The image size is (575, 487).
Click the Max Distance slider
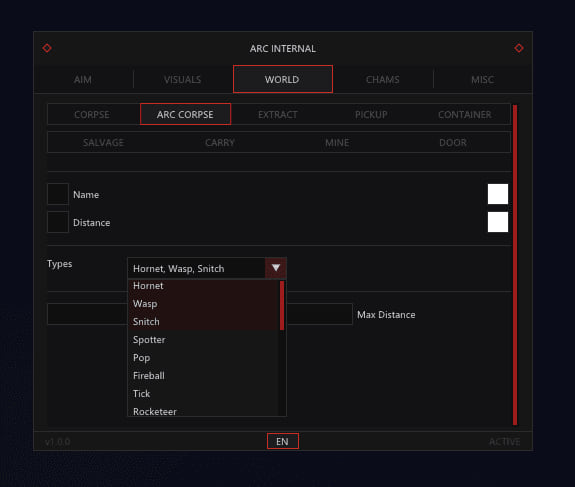coord(200,314)
